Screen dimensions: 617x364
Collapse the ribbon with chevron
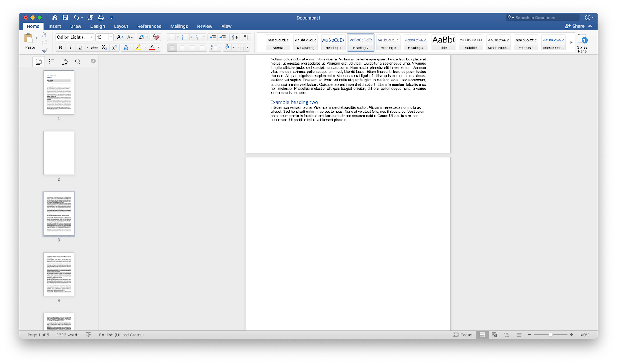click(x=590, y=26)
